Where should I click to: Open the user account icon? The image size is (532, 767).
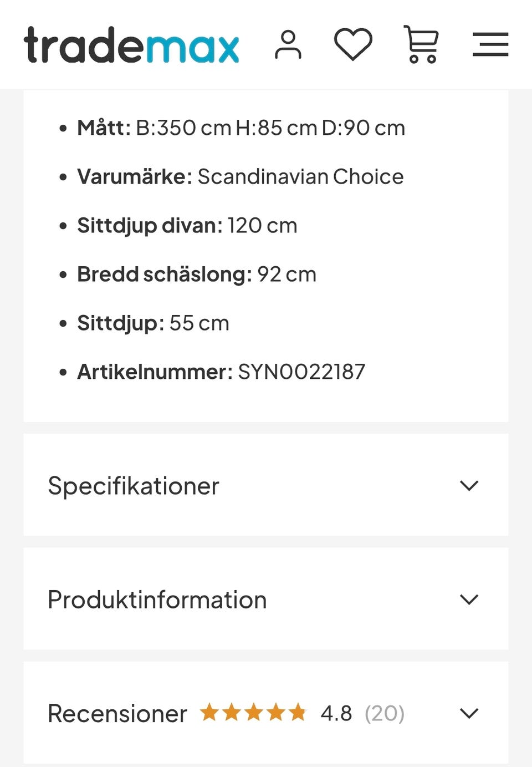point(288,45)
